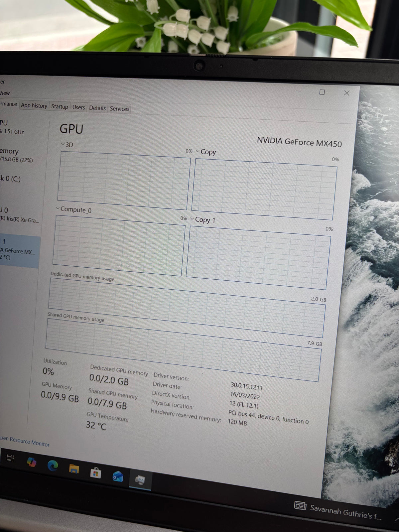
Task: Switch to the Users tab
Action: [78, 107]
